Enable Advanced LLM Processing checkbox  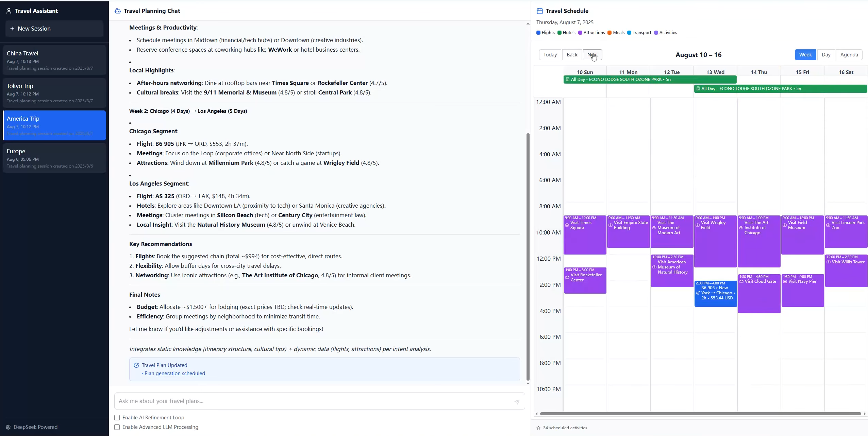click(x=117, y=427)
